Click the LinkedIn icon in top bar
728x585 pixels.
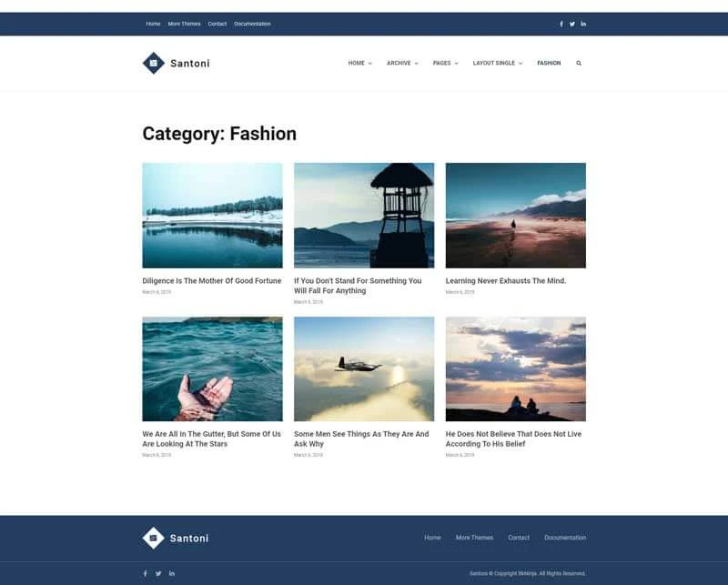click(583, 24)
